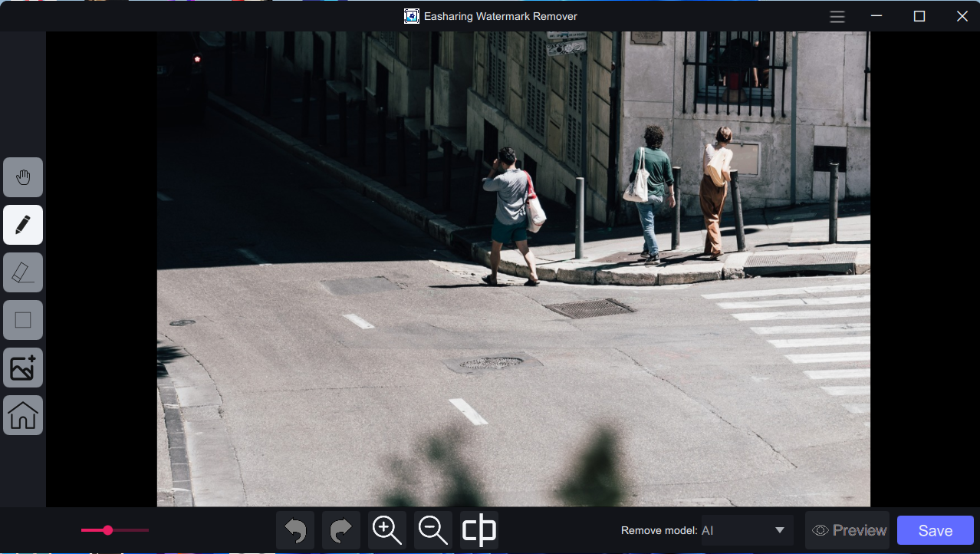Pick the Rectangle selection tool

coord(23,320)
